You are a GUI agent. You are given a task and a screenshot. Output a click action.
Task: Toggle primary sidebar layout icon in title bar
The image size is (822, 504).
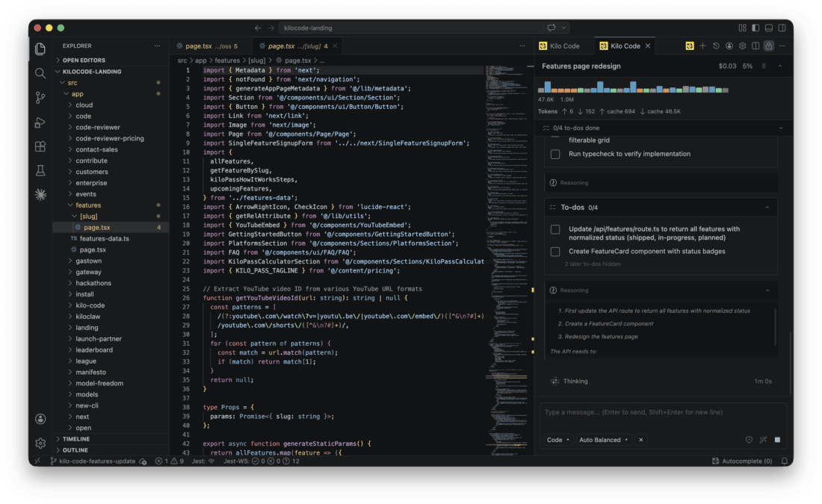pos(755,28)
